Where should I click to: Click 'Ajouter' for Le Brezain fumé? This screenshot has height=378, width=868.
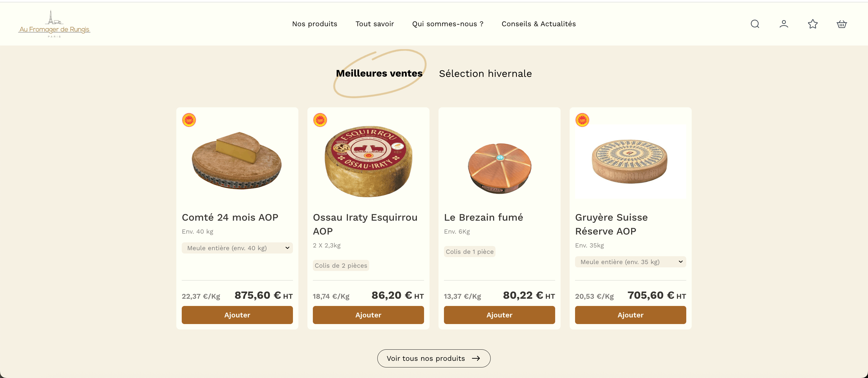[x=499, y=315]
